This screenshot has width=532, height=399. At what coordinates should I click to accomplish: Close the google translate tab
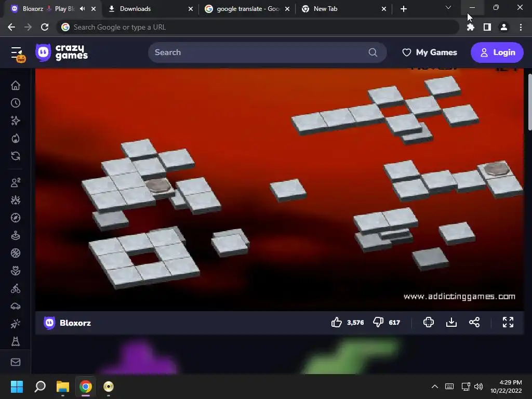click(287, 9)
